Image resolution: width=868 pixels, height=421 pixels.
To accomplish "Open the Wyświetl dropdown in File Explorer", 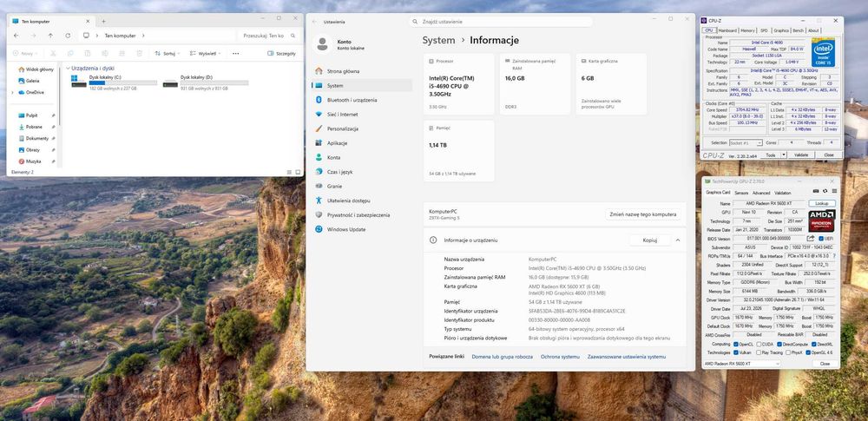I will (205, 54).
